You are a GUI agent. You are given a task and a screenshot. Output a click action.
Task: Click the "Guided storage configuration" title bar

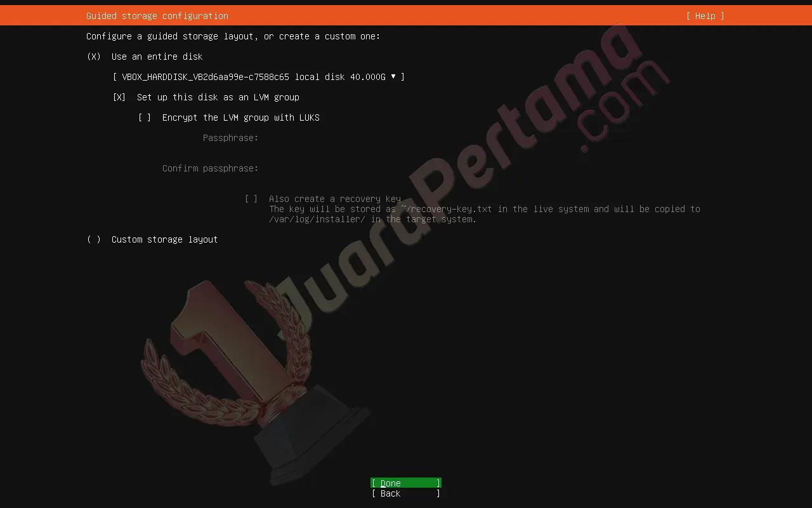pos(157,16)
